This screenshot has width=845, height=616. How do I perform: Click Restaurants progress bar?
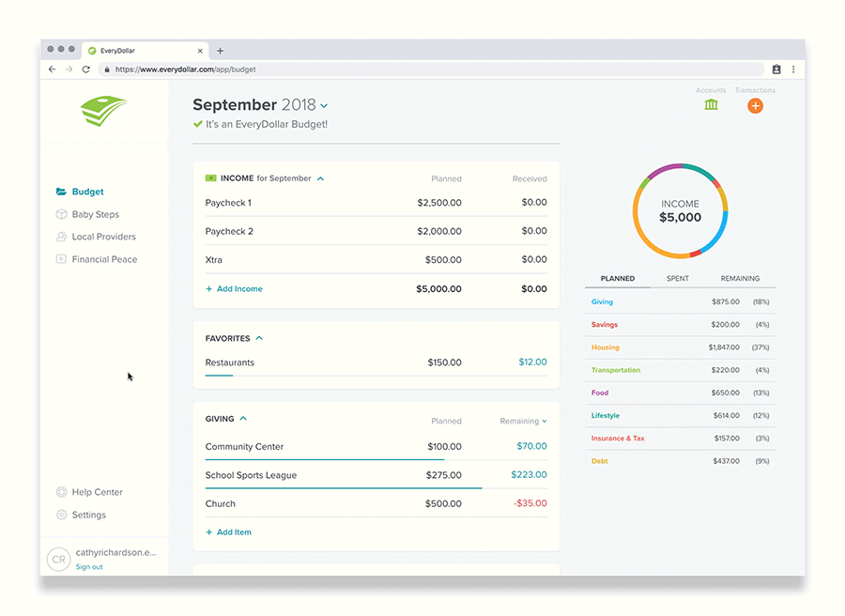pos(376,375)
